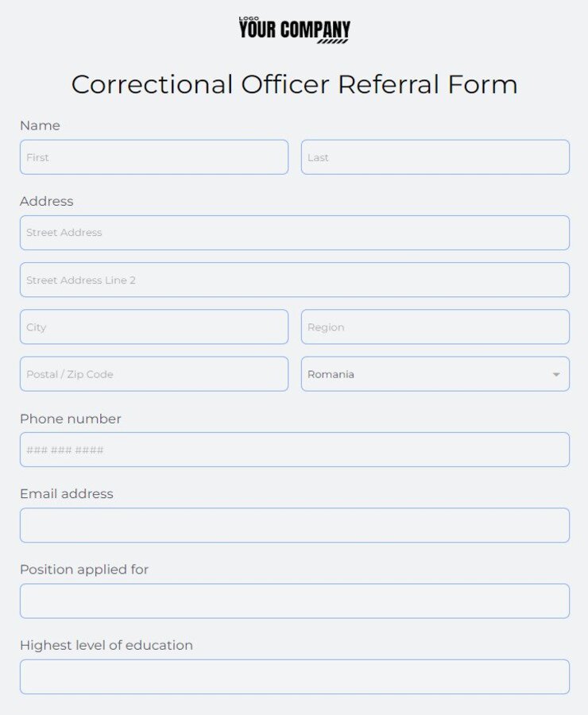This screenshot has width=588, height=715.
Task: Click the Position applied for field
Action: 294,601
